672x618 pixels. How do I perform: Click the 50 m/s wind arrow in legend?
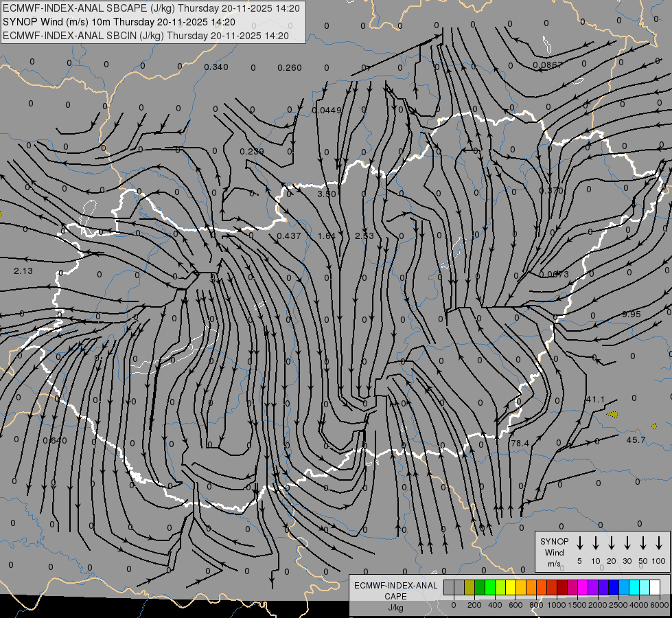coord(643,543)
